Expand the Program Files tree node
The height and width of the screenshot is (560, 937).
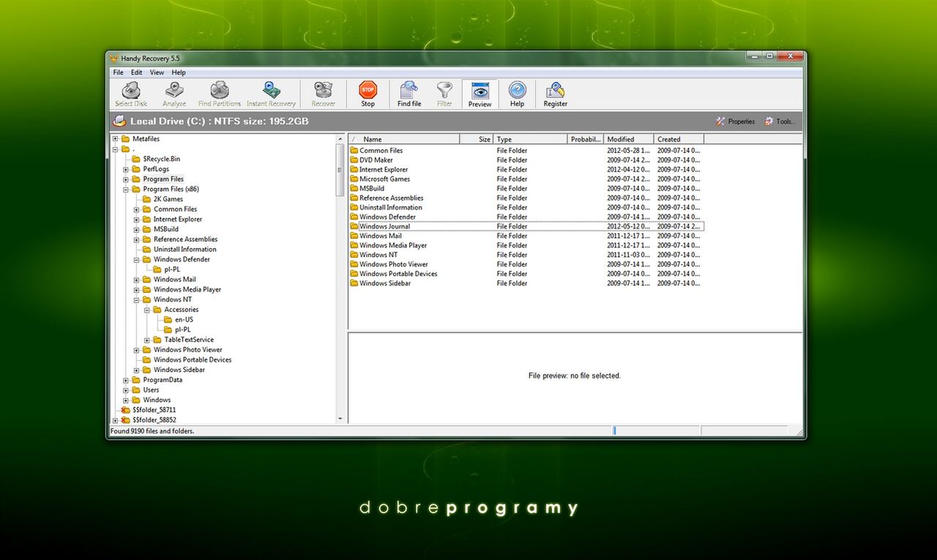tap(126, 179)
